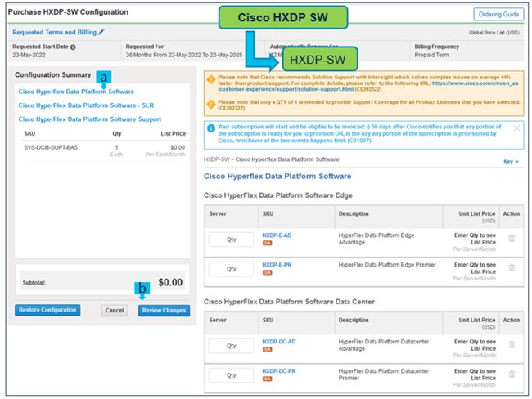This screenshot has height=399, width=532.
Task: Click the 23-May-2022 start date value
Action: point(29,55)
